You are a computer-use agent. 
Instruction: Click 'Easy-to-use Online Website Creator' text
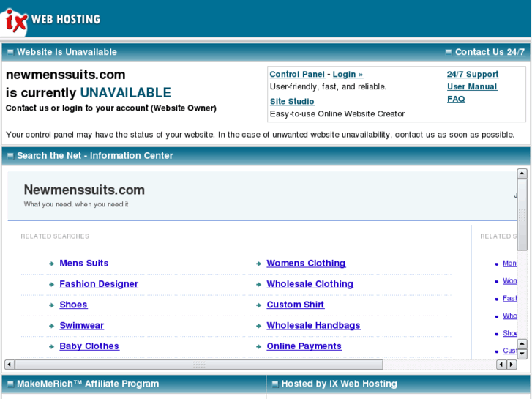click(337, 113)
